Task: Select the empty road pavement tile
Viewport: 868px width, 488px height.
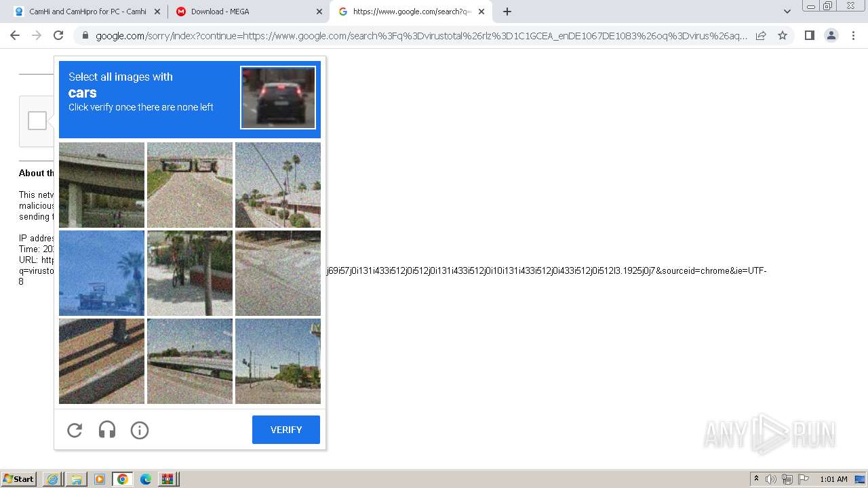Action: pos(278,273)
